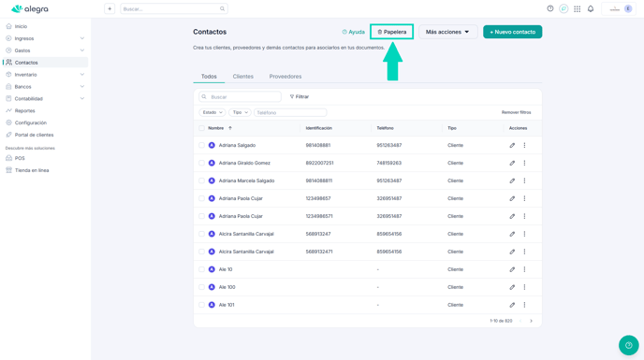644x360 pixels.
Task: Open the floating help bubble
Action: (628, 345)
